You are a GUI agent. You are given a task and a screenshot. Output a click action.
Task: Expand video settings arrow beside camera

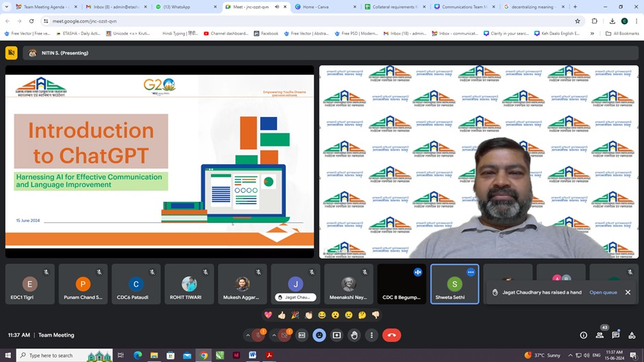[x=274, y=335]
